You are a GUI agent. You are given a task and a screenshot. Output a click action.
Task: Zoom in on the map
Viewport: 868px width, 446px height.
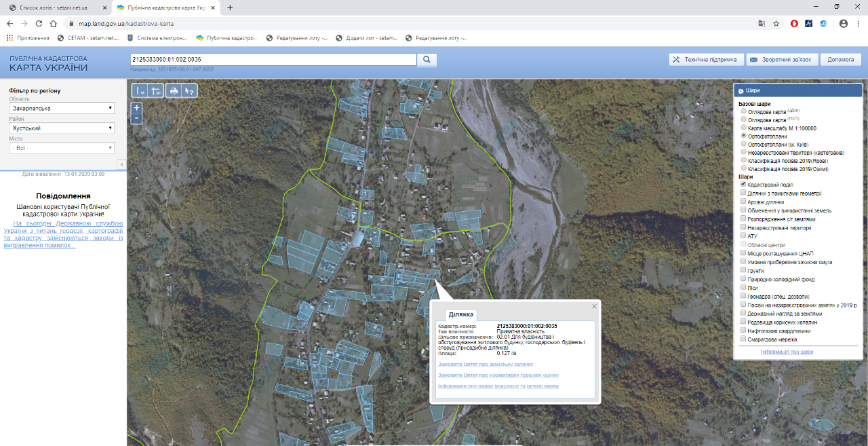[137, 107]
